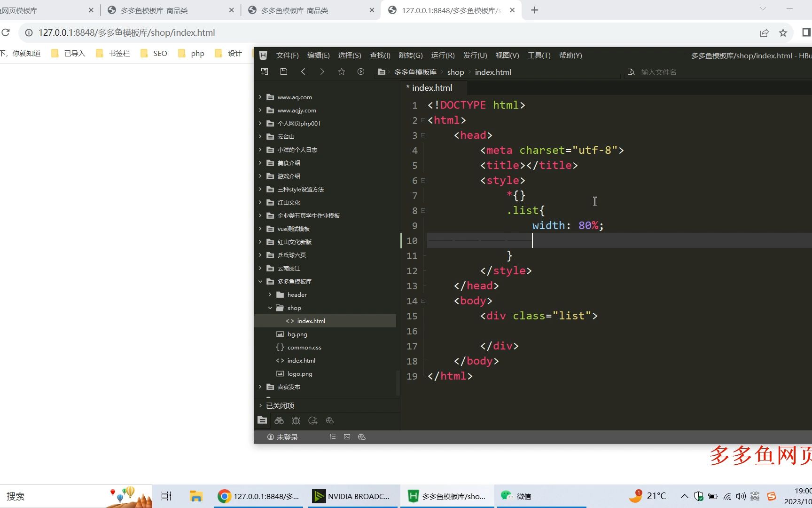Open File Explorer from the taskbar
Image resolution: width=812 pixels, height=508 pixels.
(196, 496)
